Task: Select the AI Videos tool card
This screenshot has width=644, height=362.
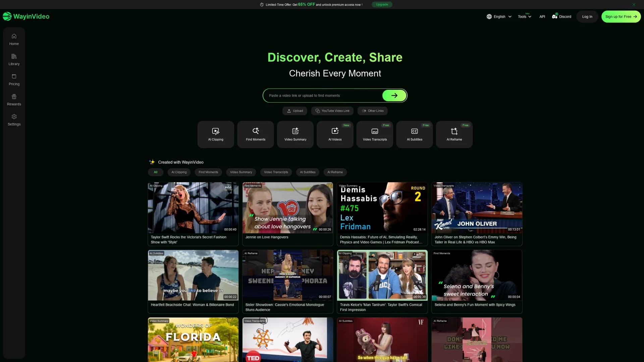Action: (335, 134)
